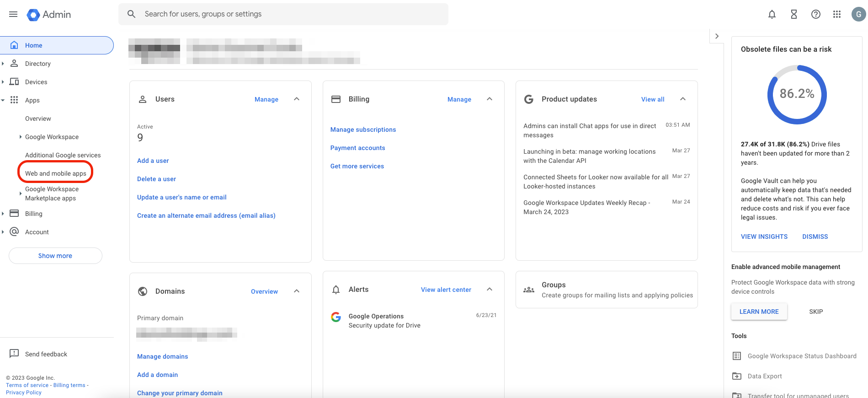Screen dimensions: 868x398
Task: Open the main hamburger menu
Action: (x=13, y=14)
